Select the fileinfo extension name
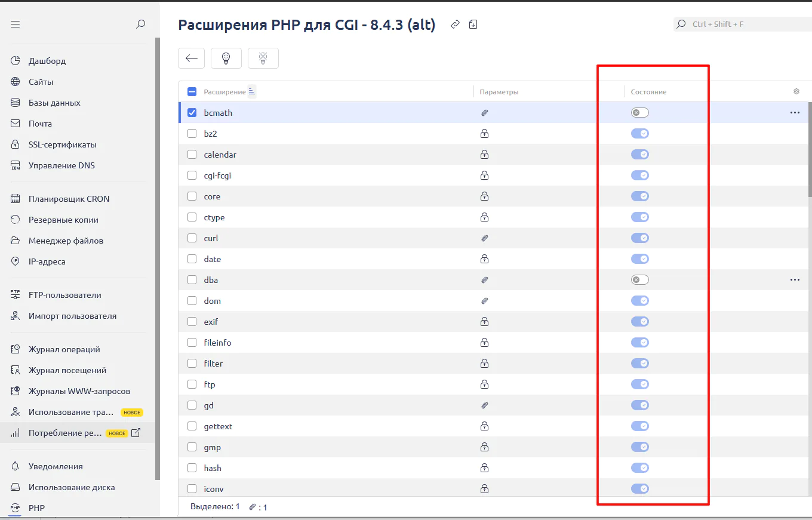Viewport: 812px width, 520px height. tap(217, 343)
